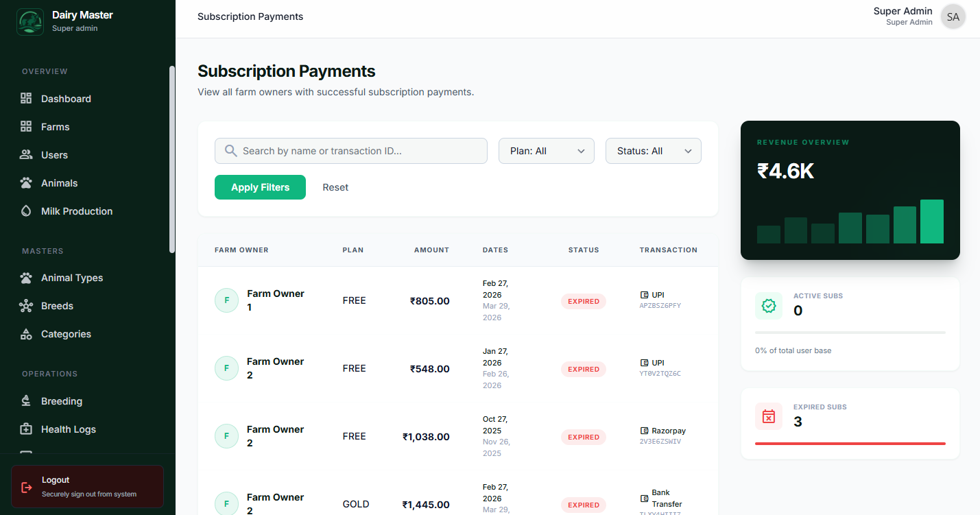Image resolution: width=980 pixels, height=515 pixels.
Task: Open the Plan: All dropdown
Action: 546,150
